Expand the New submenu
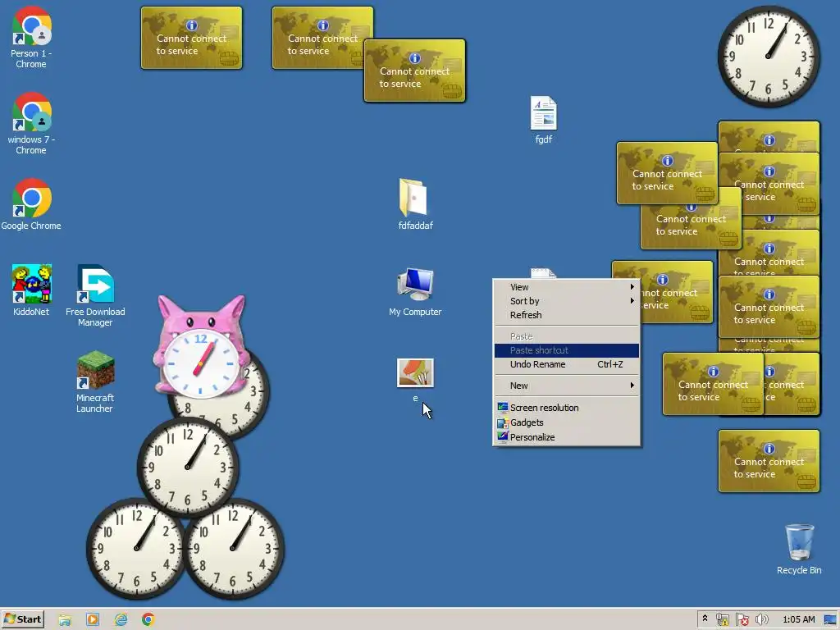 click(567, 386)
